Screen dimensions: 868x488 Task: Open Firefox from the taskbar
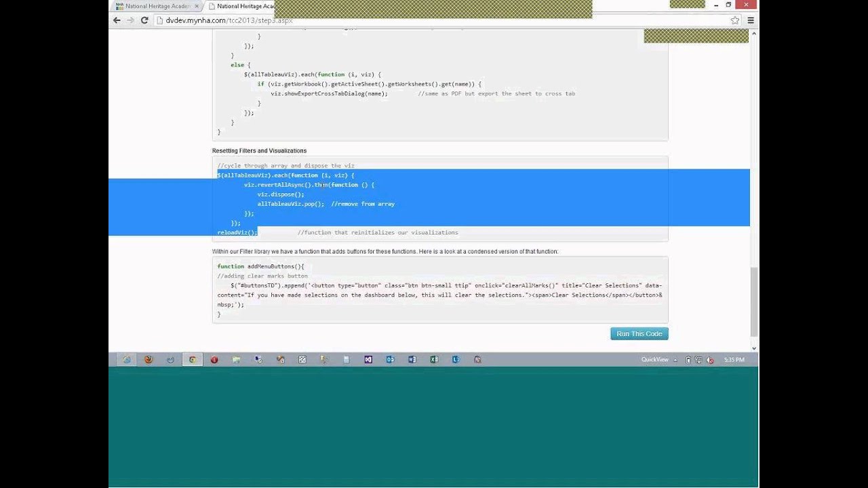(x=149, y=359)
